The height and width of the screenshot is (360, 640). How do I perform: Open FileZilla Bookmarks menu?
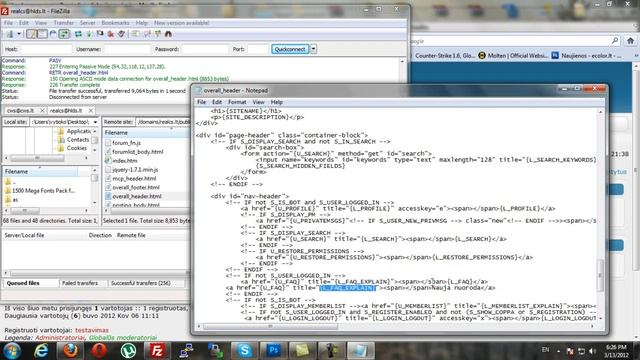pyautogui.click(x=115, y=23)
